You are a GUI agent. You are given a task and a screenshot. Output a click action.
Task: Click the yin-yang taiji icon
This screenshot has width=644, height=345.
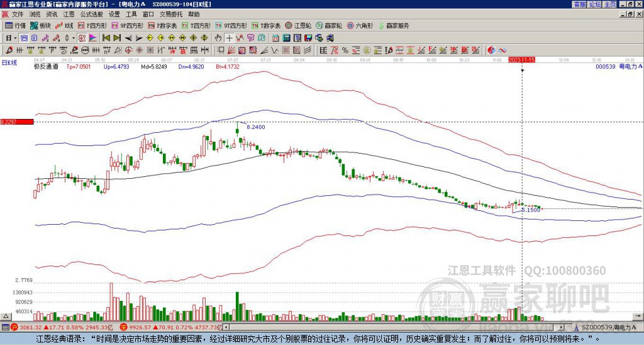click(x=491, y=50)
